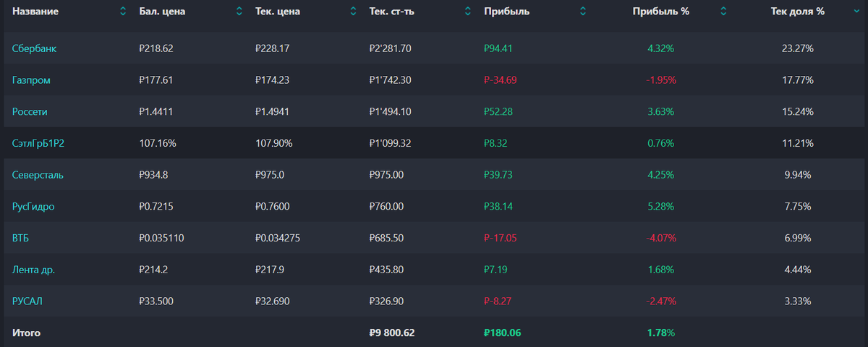Image resolution: width=868 pixels, height=347 pixels.
Task: Click sort arrows icon beside Название header
Action: pos(122,12)
